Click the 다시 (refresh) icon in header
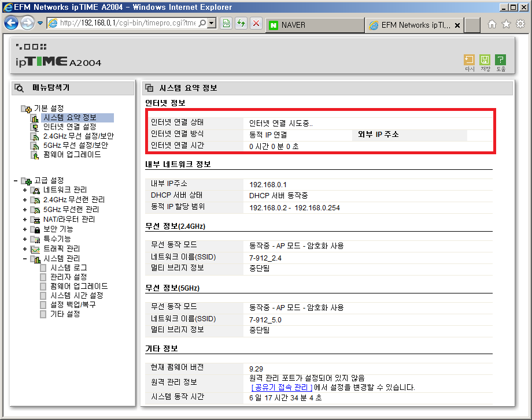 coord(469,60)
